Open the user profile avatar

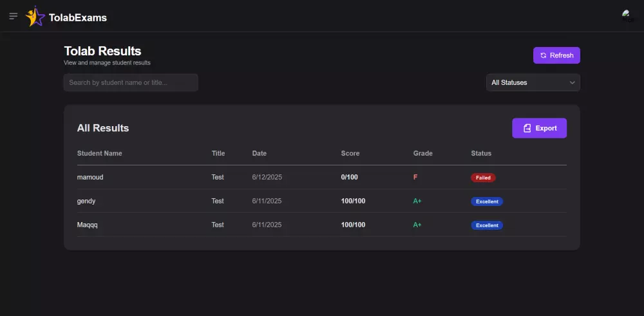(x=627, y=16)
